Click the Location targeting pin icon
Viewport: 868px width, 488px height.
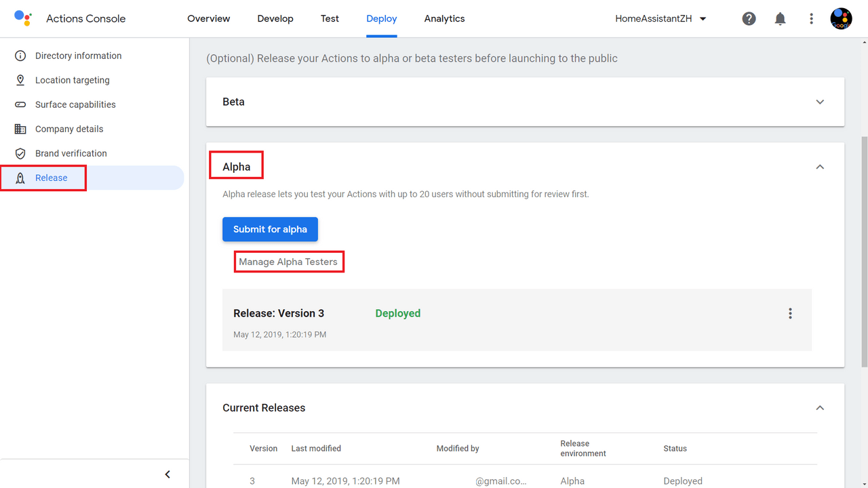[20, 80]
